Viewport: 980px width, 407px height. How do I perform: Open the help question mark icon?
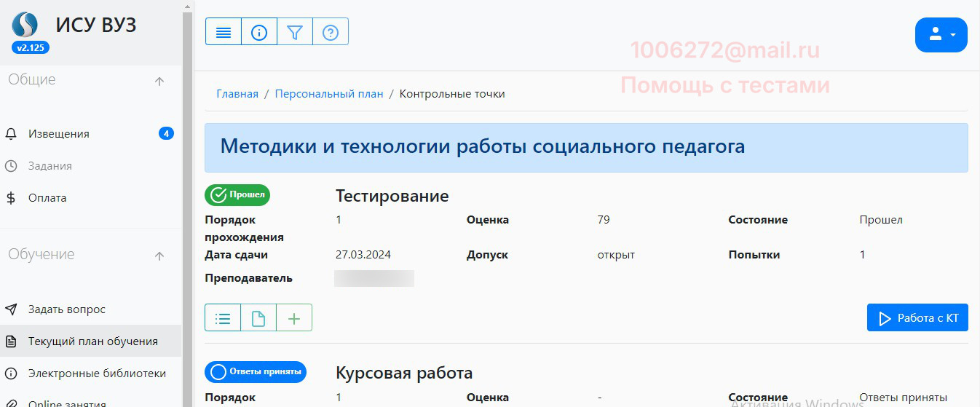[x=331, y=32]
